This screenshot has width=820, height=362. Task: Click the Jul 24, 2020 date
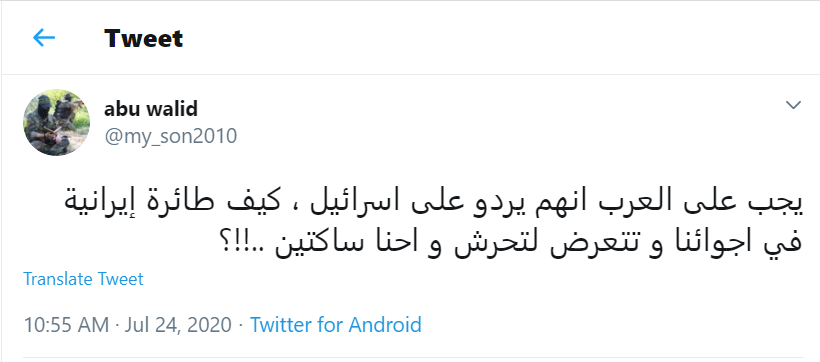(x=178, y=325)
